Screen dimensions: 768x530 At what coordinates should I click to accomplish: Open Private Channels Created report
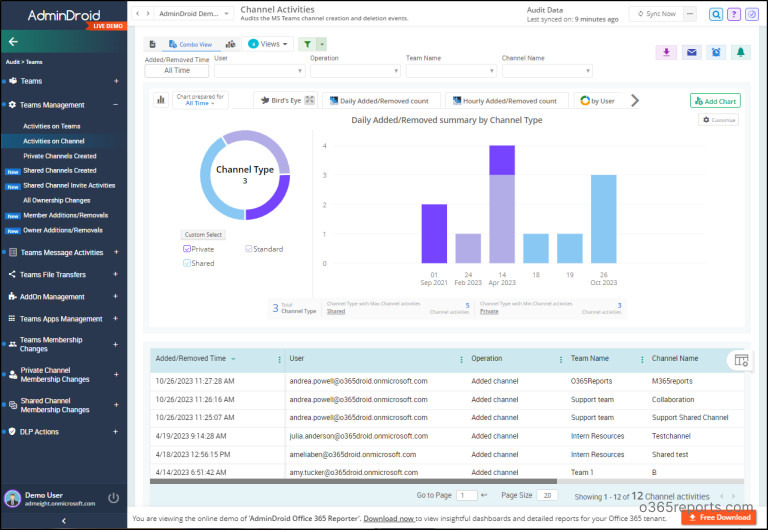pyautogui.click(x=60, y=156)
